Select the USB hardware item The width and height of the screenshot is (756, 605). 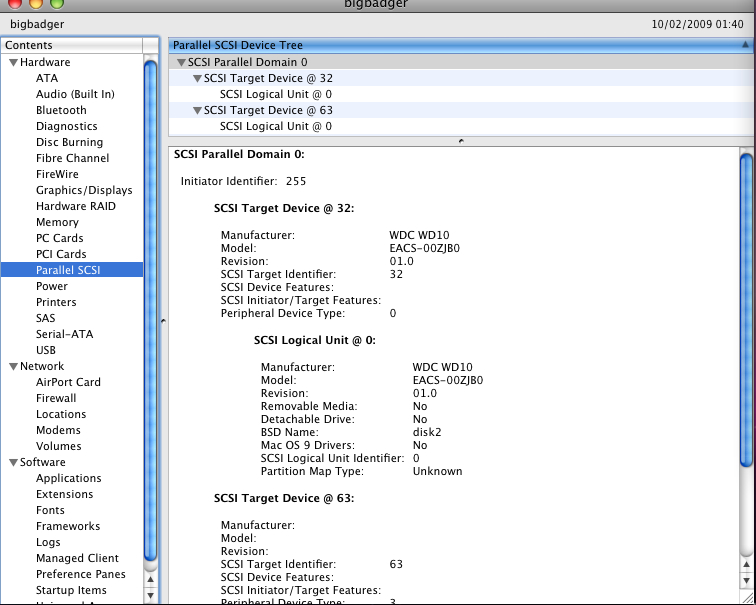[x=46, y=350]
